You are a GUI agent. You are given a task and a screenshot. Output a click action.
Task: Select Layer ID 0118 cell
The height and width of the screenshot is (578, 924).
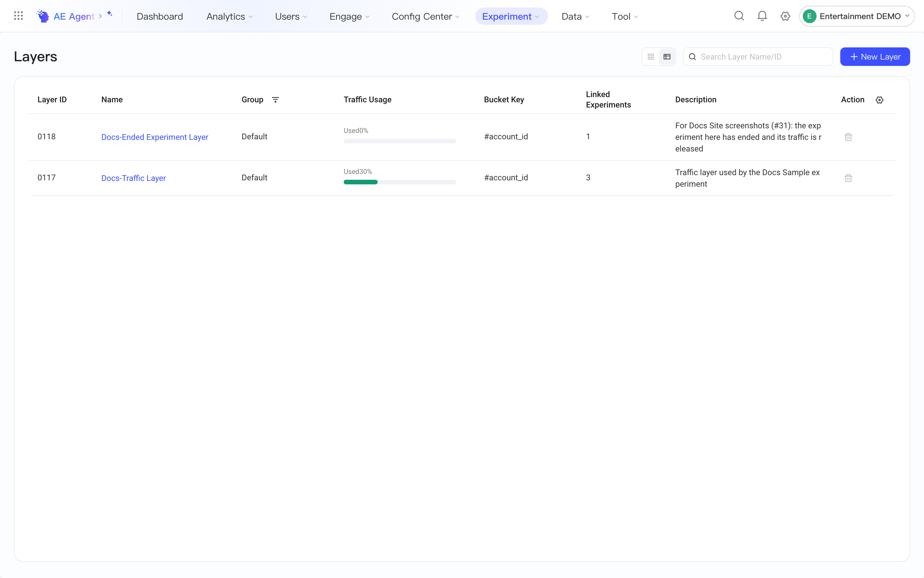tap(46, 136)
